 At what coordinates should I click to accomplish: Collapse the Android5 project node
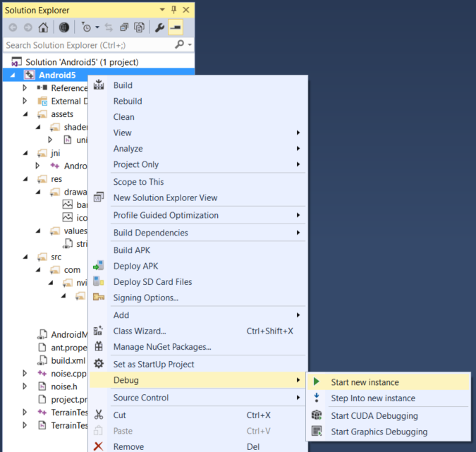click(13, 75)
